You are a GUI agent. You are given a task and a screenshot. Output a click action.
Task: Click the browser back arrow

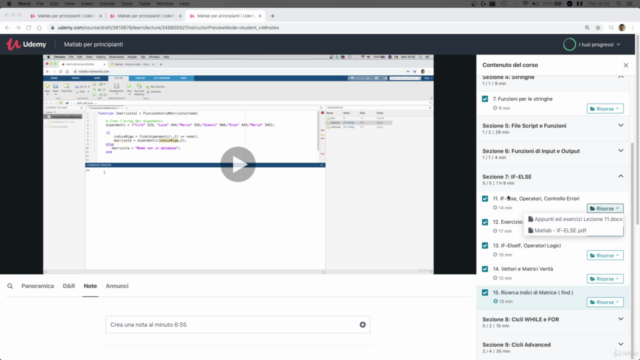[x=7, y=28]
